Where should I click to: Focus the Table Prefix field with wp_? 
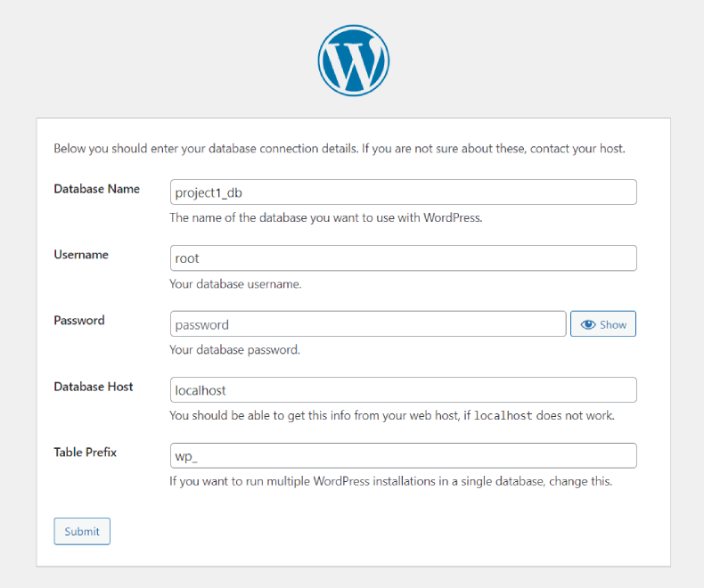click(x=403, y=455)
